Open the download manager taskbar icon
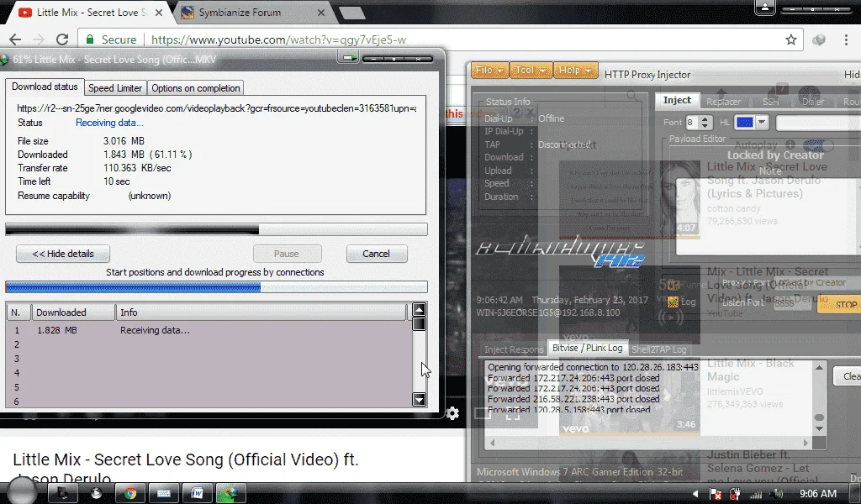Screen dimensions: 861x504 point(230,493)
